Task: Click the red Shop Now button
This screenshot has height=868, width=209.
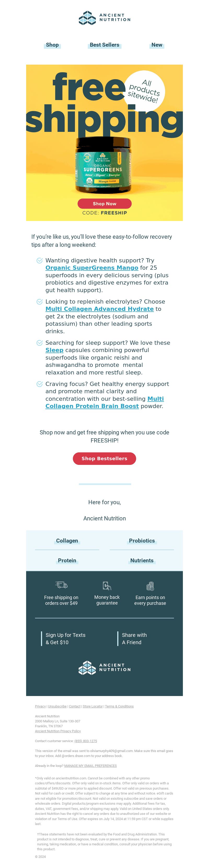Action: [x=104, y=204]
